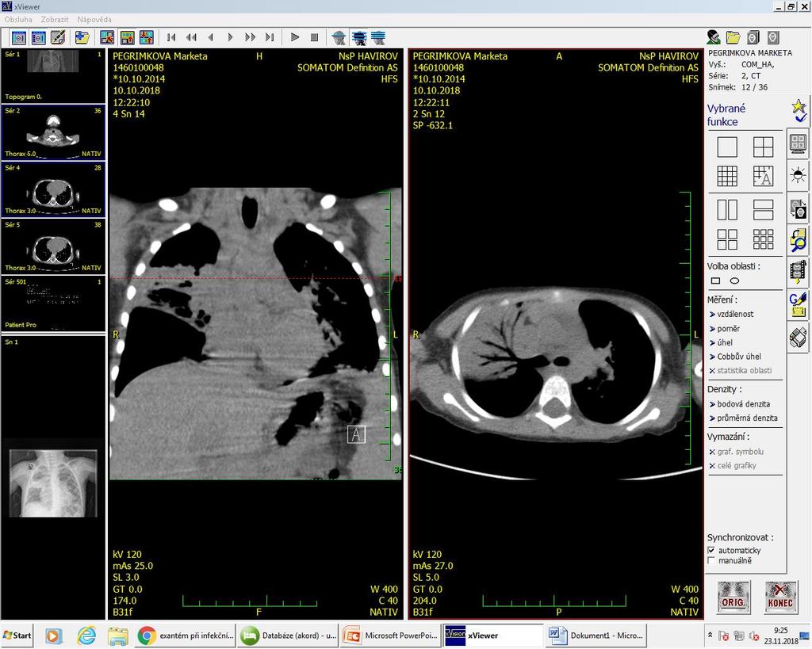Image resolution: width=812 pixels, height=649 pixels.
Task: Click the yellow tile icon with up arrow
Action: point(127,38)
